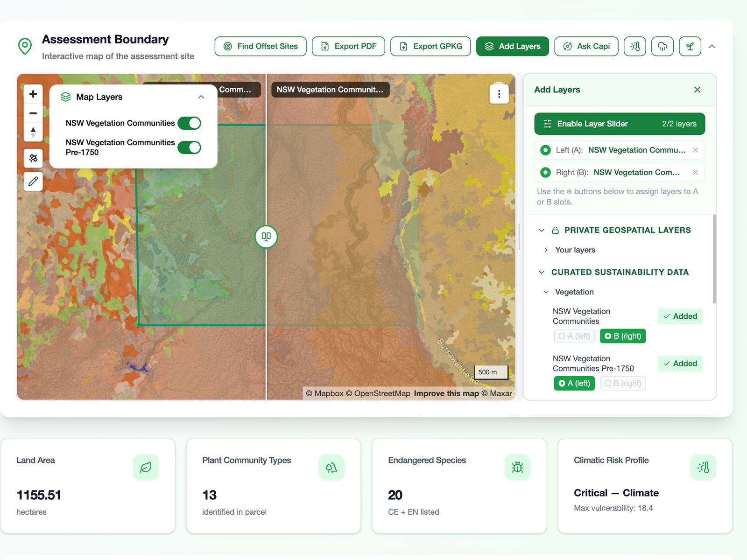The width and height of the screenshot is (747, 560).
Task: Assign NSW Vegetation Communities to A (left)
Action: coord(574,336)
